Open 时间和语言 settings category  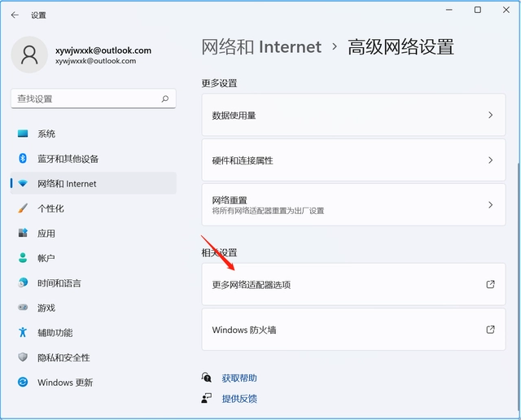click(94, 282)
